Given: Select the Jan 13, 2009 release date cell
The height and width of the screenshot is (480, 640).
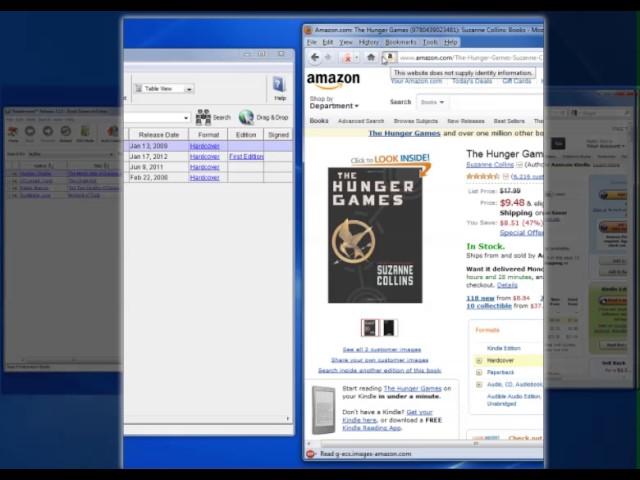Looking at the screenshot, I should [x=159, y=146].
